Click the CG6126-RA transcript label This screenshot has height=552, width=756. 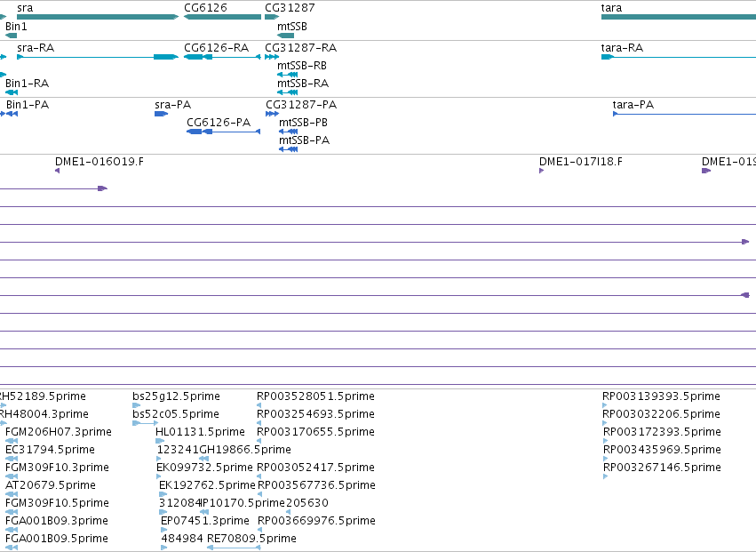click(217, 48)
